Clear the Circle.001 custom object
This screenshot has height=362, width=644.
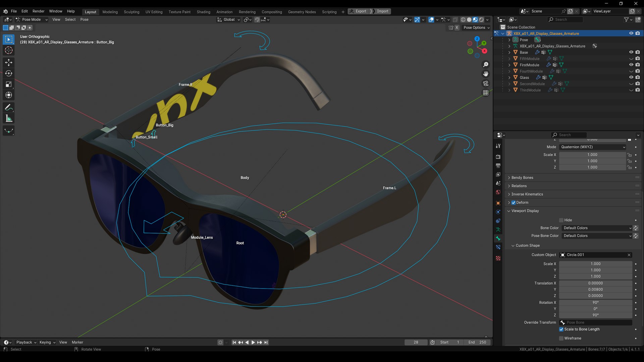(629, 255)
